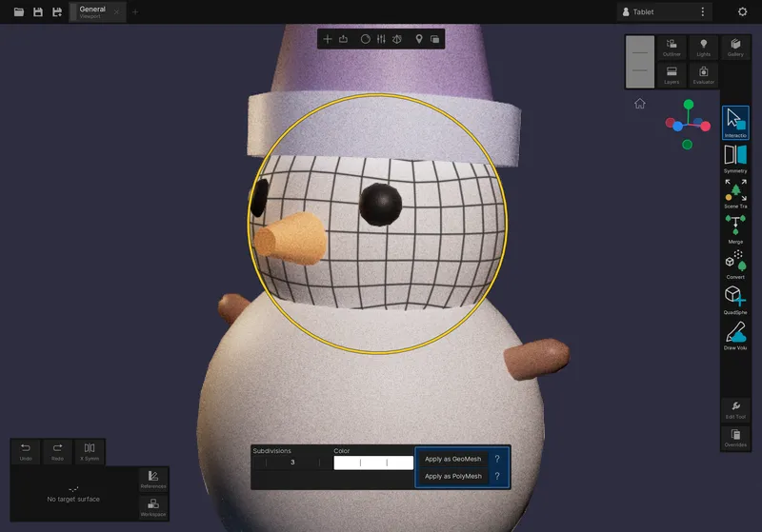
Task: Toggle the Symmetry tool
Action: [735, 159]
